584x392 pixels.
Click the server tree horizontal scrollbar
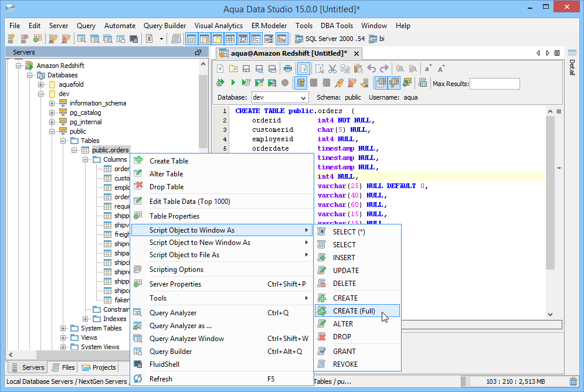click(x=83, y=354)
